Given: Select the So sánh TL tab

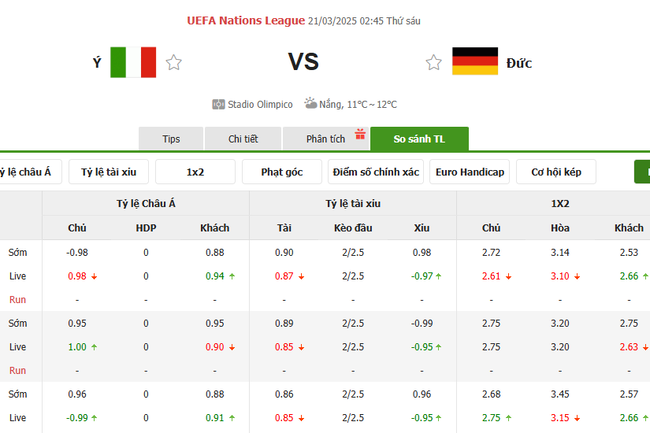Looking at the screenshot, I should [x=419, y=140].
